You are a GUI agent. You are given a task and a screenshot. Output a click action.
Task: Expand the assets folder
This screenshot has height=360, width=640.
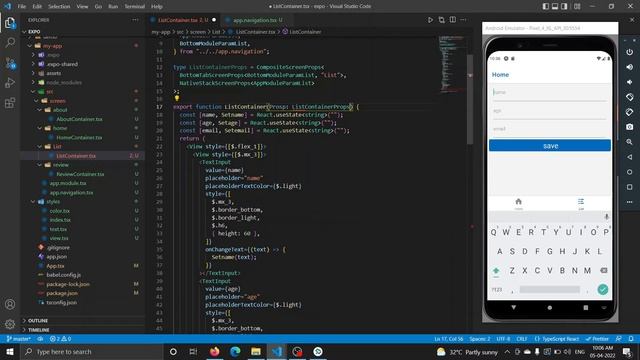point(82,73)
